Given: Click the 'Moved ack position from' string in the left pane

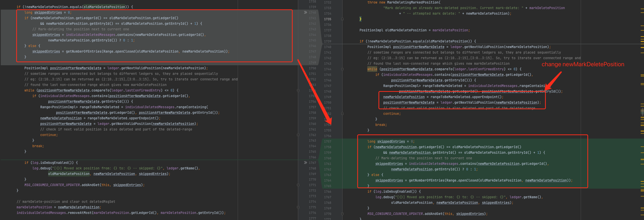Looking at the screenshot, I should [107, 168].
